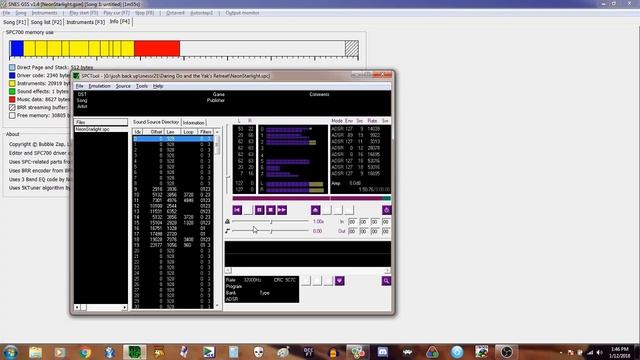Screen dimensions: 640x360
Task: Click the pitch note icon
Action: pyautogui.click(x=227, y=231)
